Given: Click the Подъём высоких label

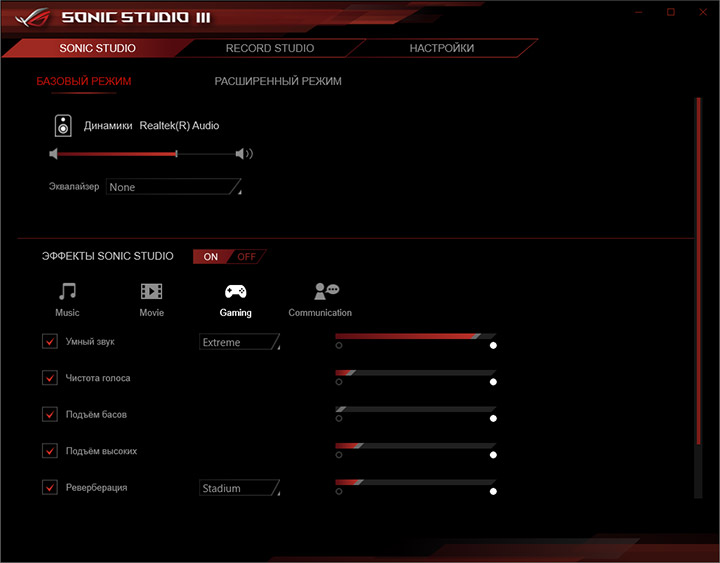Looking at the screenshot, I should (101, 451).
